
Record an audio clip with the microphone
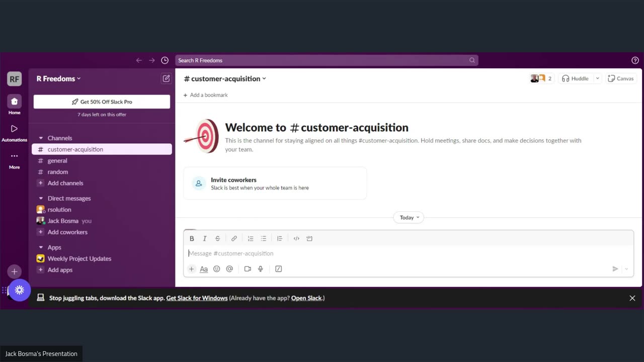click(261, 269)
